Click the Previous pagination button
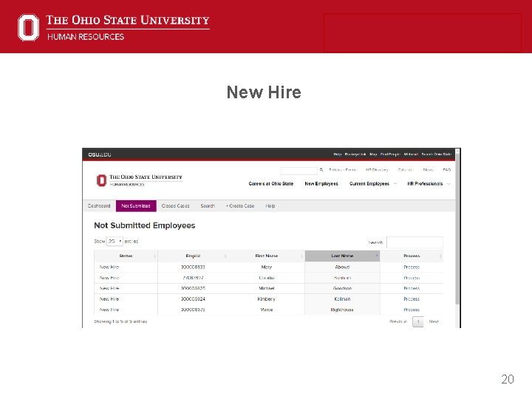This screenshot has height=399, width=532. click(x=398, y=321)
